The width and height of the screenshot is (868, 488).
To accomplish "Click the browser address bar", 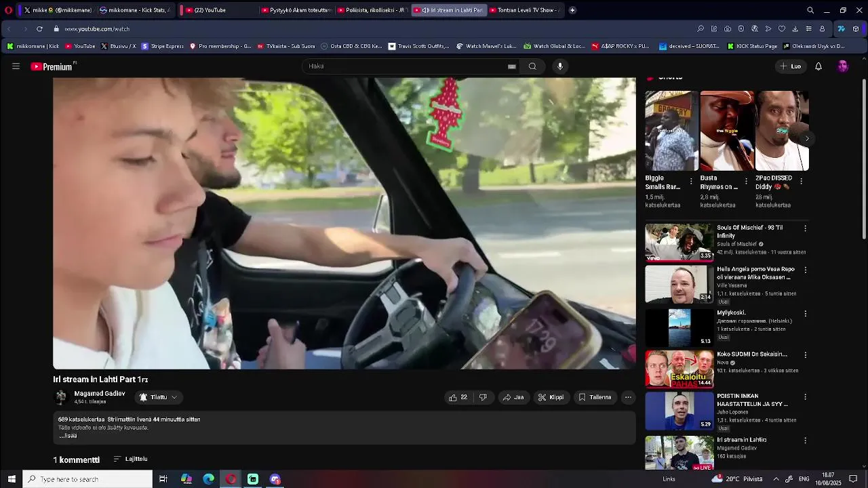I will pos(373,29).
